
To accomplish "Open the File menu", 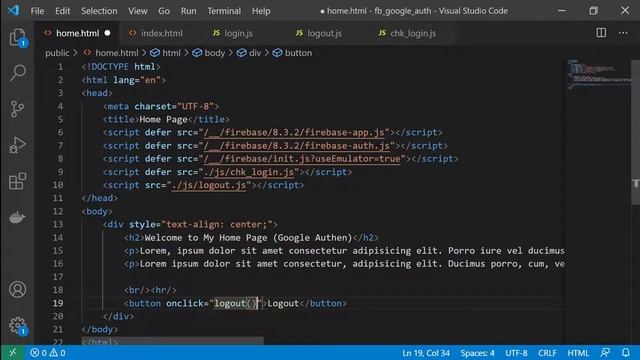I will click(37, 11).
